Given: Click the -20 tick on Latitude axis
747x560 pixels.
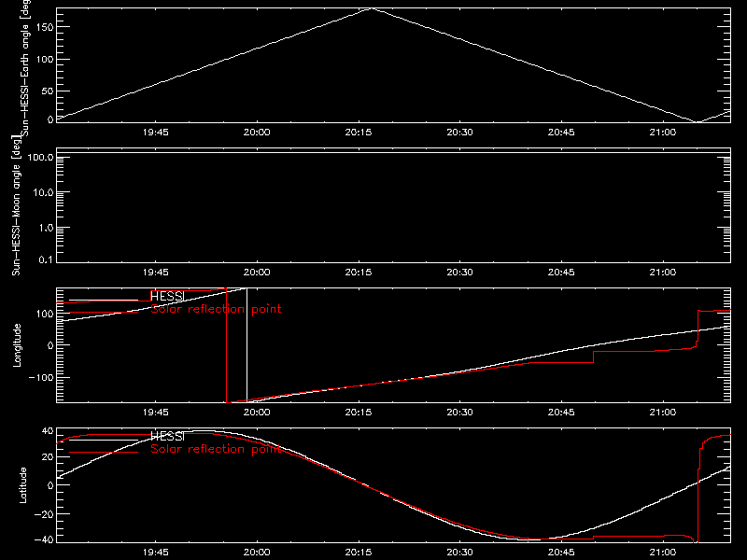Looking at the screenshot, I should 44,514.
